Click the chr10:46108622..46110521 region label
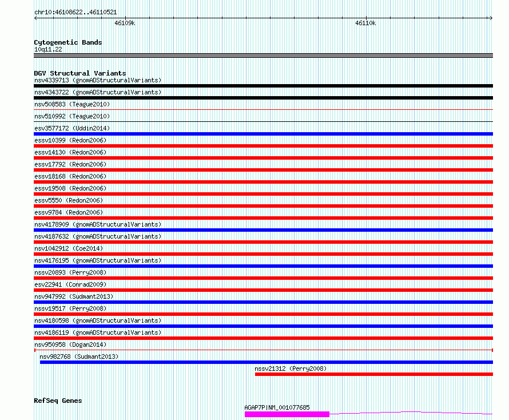509x420 pixels. [75, 13]
